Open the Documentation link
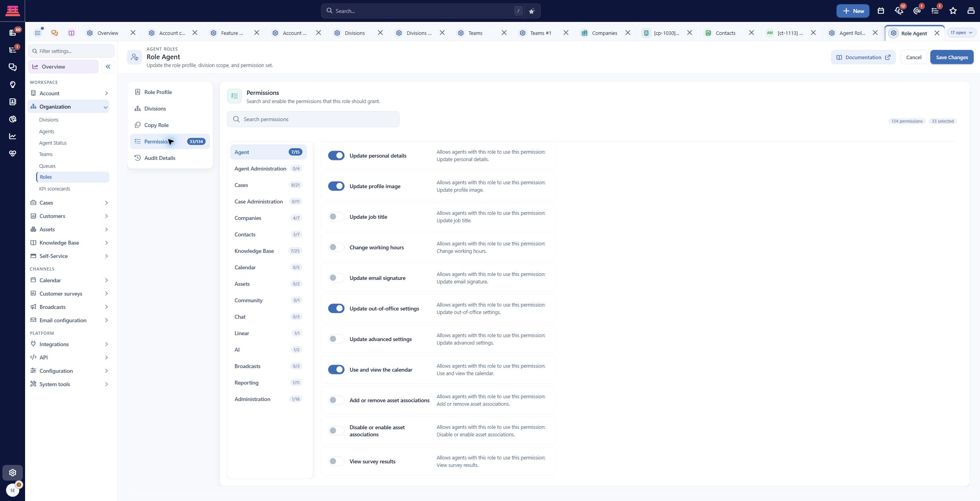 pos(863,57)
